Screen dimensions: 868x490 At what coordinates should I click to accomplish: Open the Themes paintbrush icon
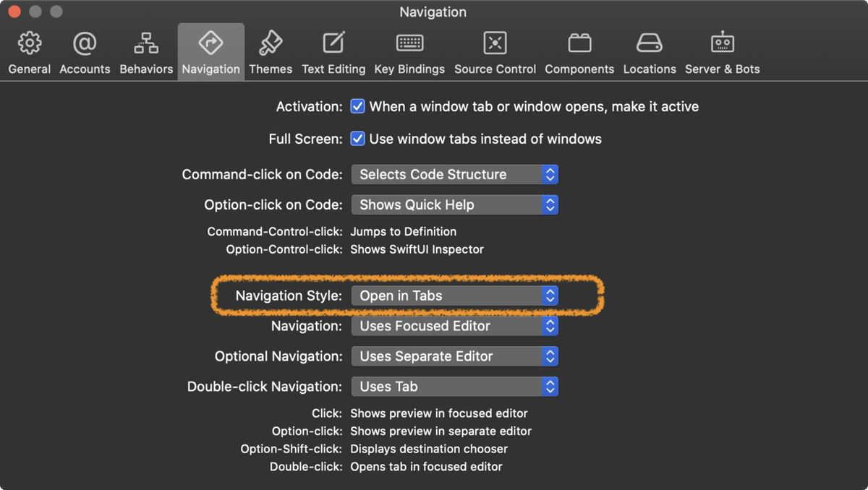[271, 44]
